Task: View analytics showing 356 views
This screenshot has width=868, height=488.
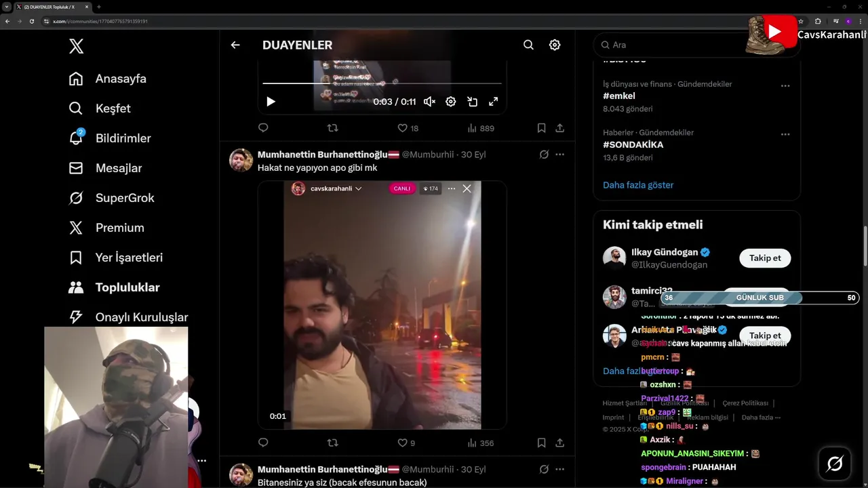Action: click(x=481, y=443)
